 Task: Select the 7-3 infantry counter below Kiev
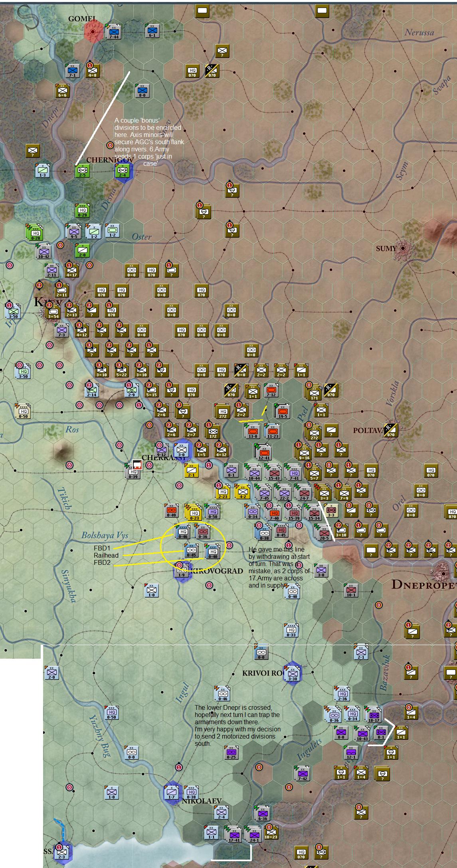coord(62,330)
